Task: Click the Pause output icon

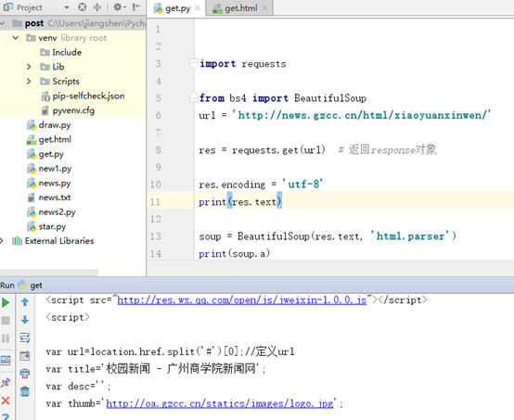Action: click(6, 338)
